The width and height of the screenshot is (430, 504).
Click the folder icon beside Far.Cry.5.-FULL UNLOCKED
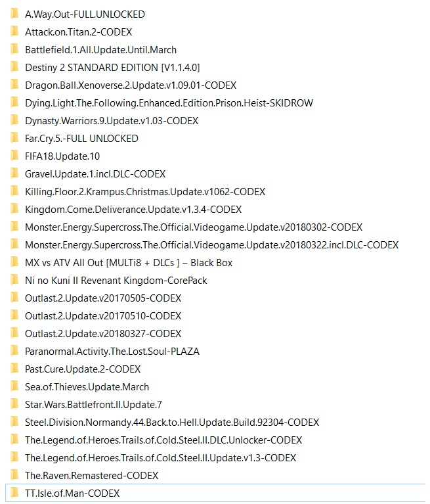point(14,138)
